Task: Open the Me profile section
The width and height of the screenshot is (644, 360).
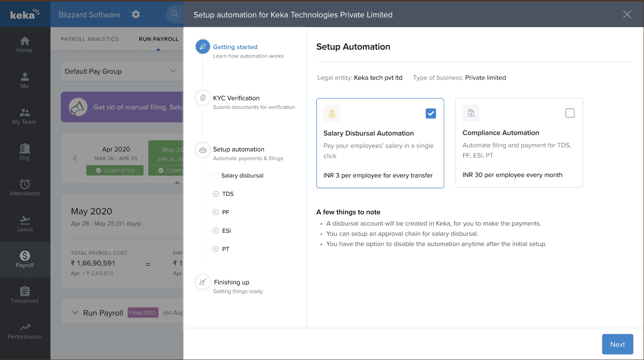Action: coord(25,80)
